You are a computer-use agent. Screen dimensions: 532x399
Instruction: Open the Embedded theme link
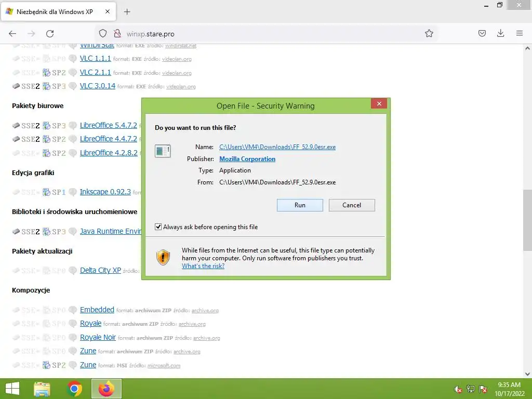click(x=97, y=310)
